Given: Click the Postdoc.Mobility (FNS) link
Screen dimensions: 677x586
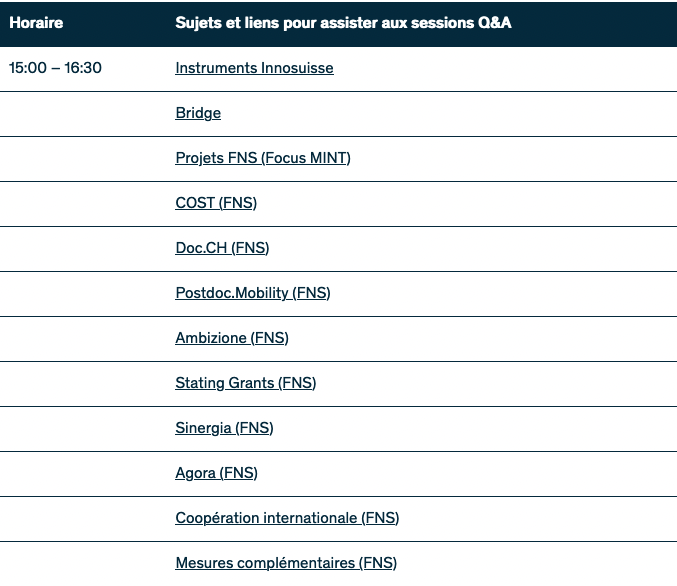Looking at the screenshot, I should pyautogui.click(x=252, y=293).
